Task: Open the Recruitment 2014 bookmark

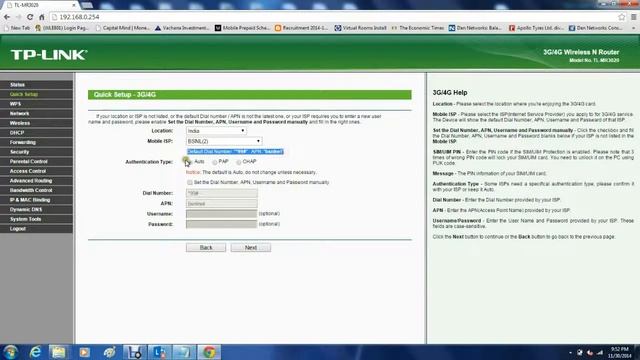Action: pyautogui.click(x=301, y=28)
